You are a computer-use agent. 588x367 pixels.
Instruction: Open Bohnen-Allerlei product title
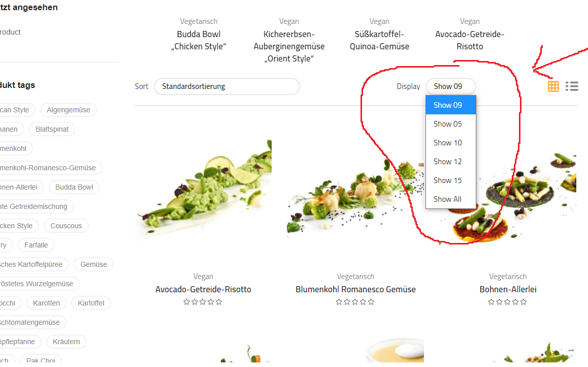point(508,289)
